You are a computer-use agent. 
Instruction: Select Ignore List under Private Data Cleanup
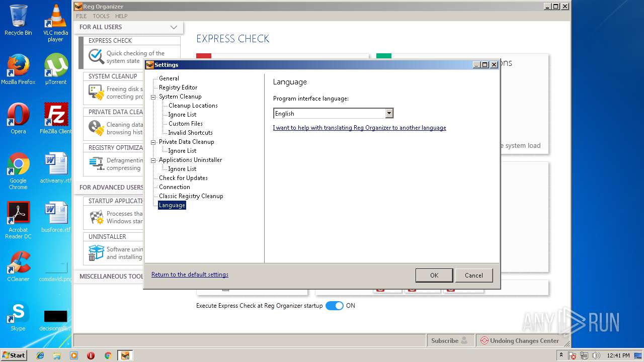[182, 151]
